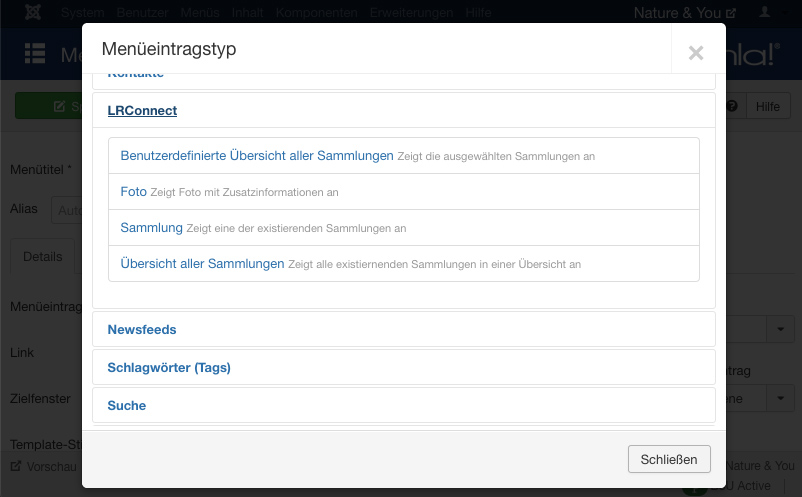802x497 pixels.
Task: Expand the Newsfeeds section
Action: coord(142,329)
